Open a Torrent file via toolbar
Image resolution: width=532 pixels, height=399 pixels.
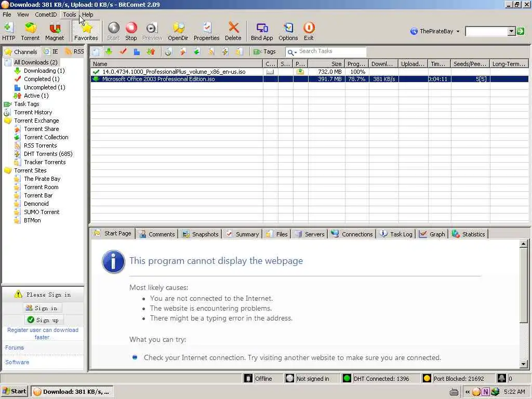pyautogui.click(x=30, y=31)
